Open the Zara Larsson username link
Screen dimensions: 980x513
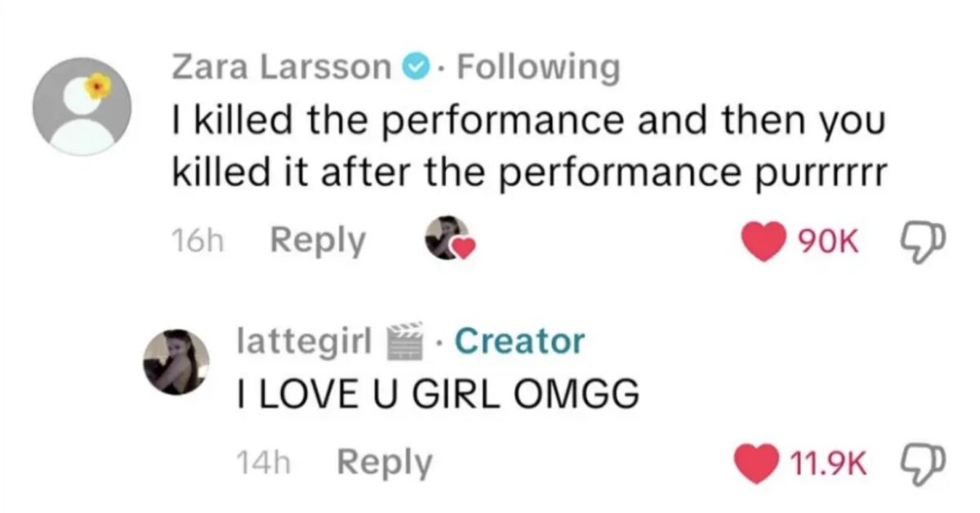tap(281, 68)
